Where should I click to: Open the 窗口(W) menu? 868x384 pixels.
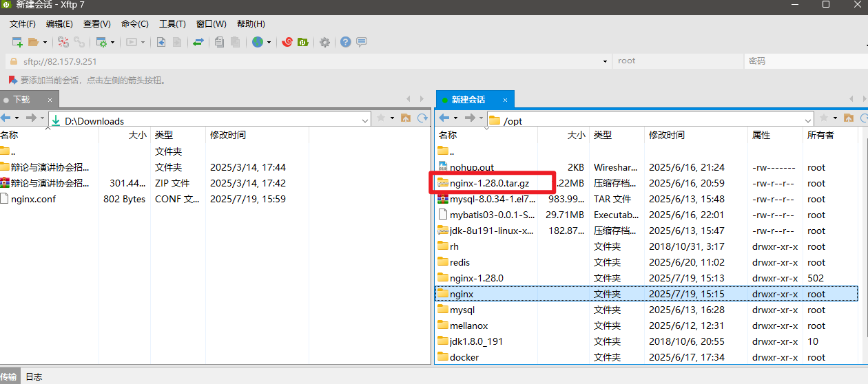point(211,23)
